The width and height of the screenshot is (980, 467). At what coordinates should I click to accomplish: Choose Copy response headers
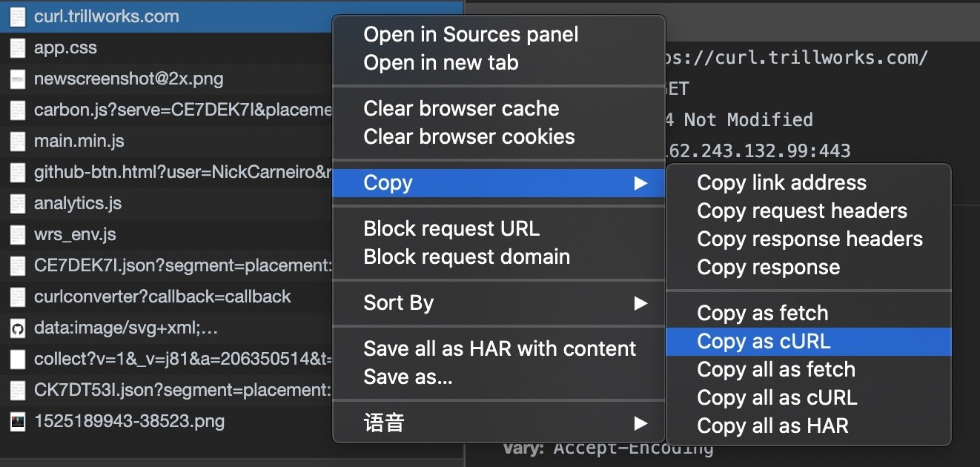point(810,239)
